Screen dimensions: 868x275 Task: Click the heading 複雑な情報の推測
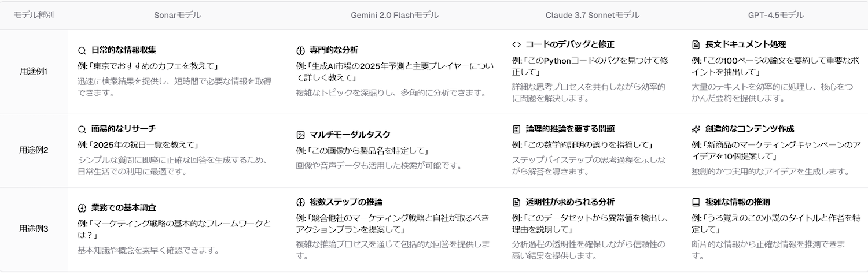(x=737, y=202)
